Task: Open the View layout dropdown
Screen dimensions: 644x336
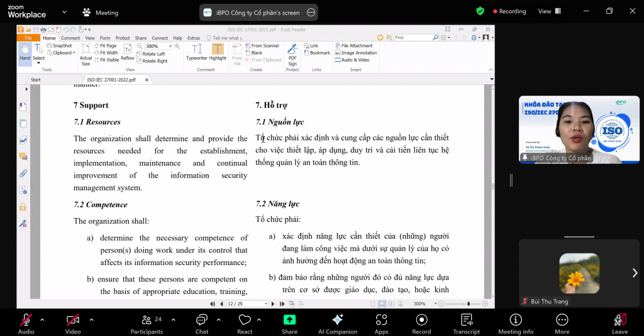Action: tap(548, 11)
